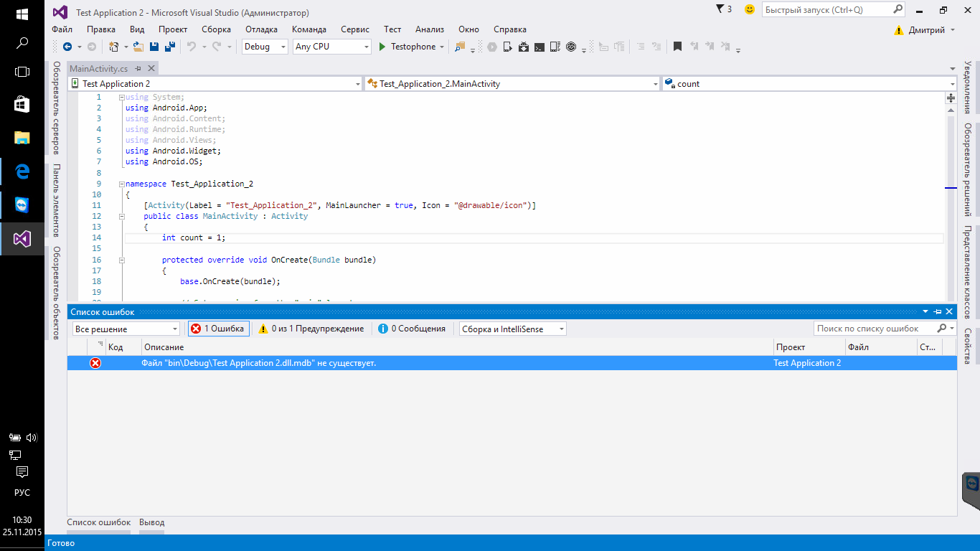Collapse the using directives block
Screen dimensions: 980x551
click(x=121, y=97)
